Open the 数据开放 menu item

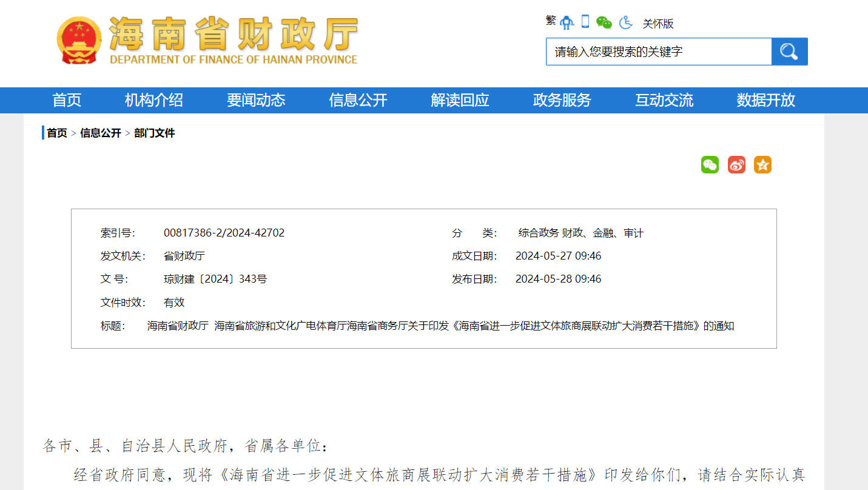click(765, 100)
